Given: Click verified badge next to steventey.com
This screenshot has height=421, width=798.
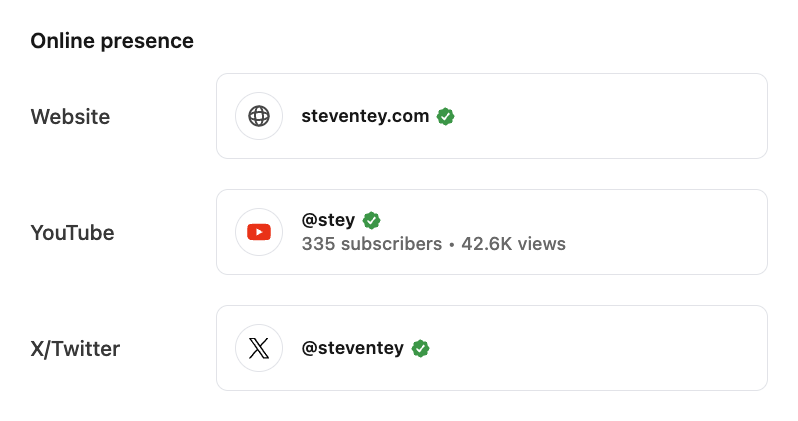Looking at the screenshot, I should tap(445, 116).
